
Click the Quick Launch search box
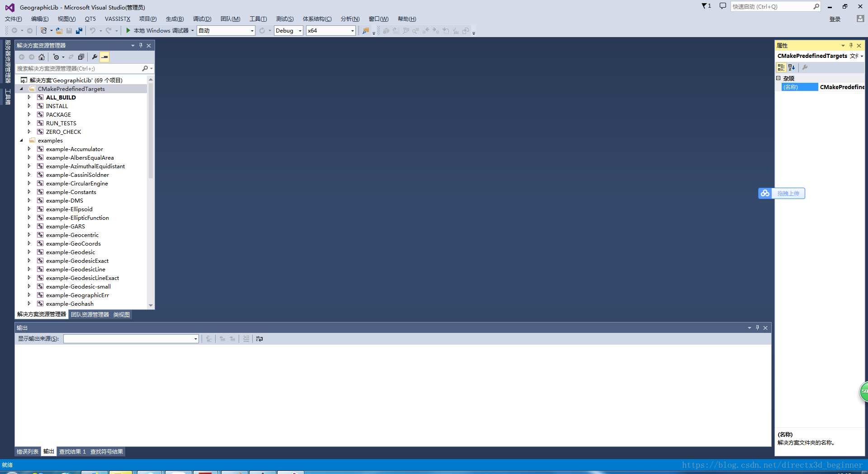coord(771,6)
